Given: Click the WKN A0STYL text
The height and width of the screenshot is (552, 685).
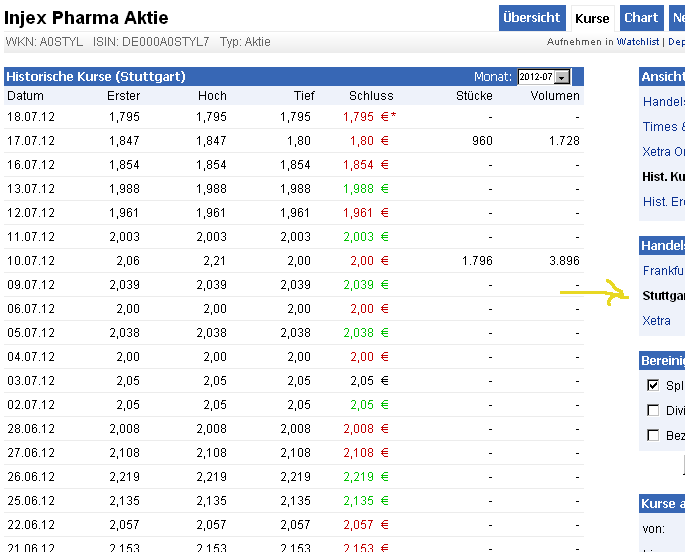Looking at the screenshot, I should point(44,42).
